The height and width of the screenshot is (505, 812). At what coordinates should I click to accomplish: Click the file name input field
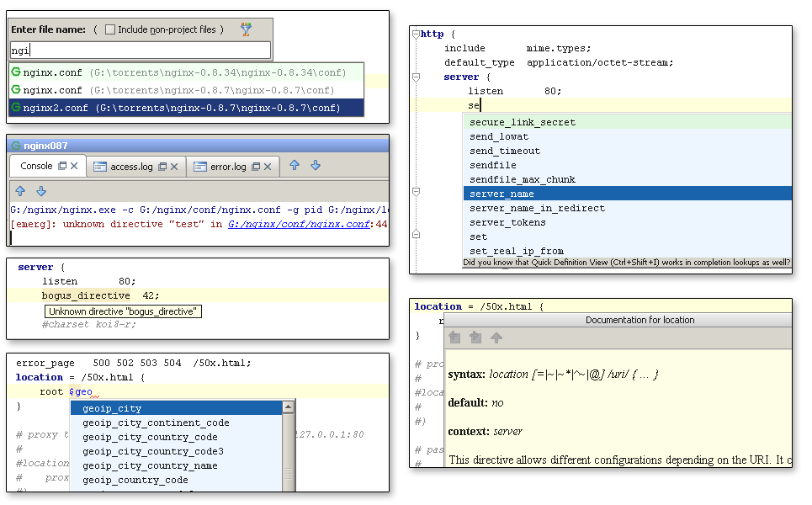pyautogui.click(x=141, y=50)
